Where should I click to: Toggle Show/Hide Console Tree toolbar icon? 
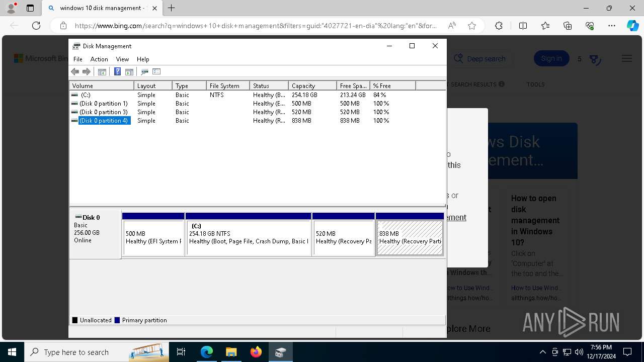(x=102, y=72)
